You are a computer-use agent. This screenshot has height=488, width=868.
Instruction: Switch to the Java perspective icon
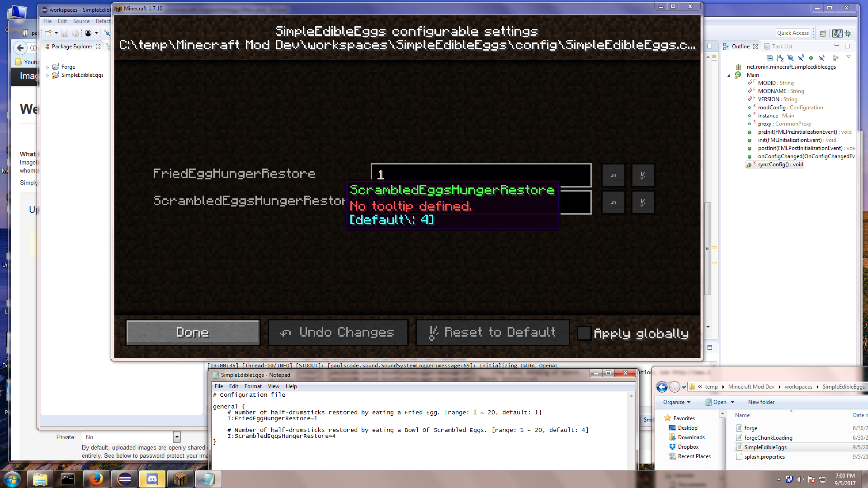point(837,33)
